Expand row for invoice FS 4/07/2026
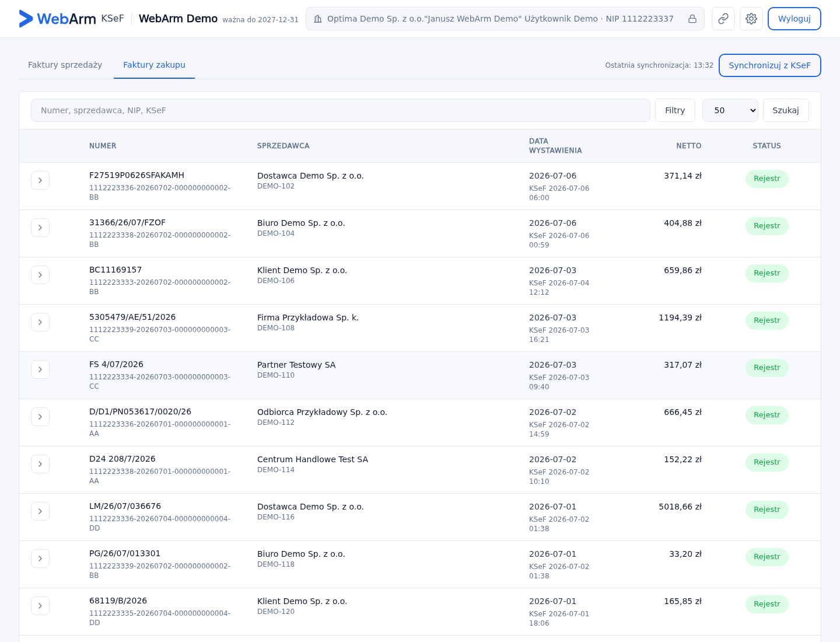Screen dimensions: 840x642 pyautogui.click(x=40, y=369)
